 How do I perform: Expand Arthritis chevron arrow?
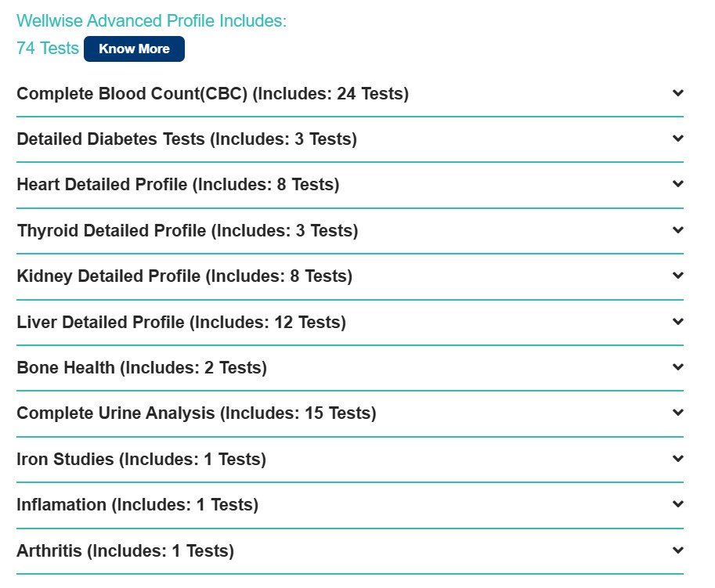coord(678,550)
